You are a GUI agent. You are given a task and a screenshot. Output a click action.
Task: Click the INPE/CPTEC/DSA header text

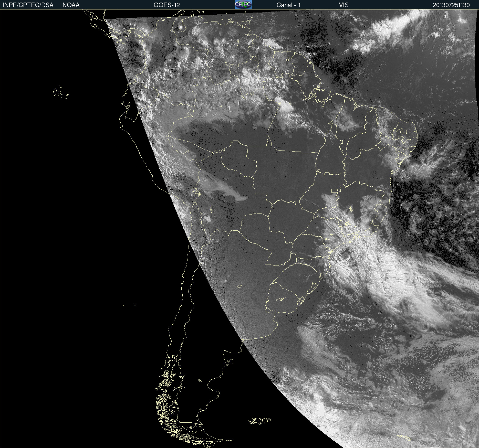(28, 5)
